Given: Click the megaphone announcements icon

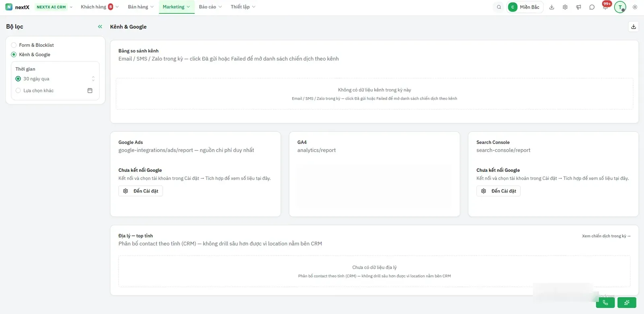Looking at the screenshot, I should [x=578, y=7].
